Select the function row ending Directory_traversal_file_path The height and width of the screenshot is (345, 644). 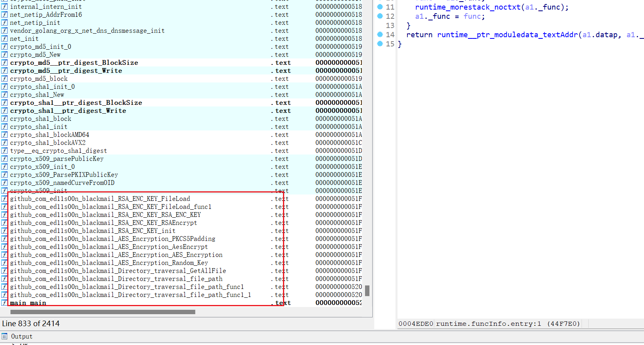pyautogui.click(x=116, y=279)
